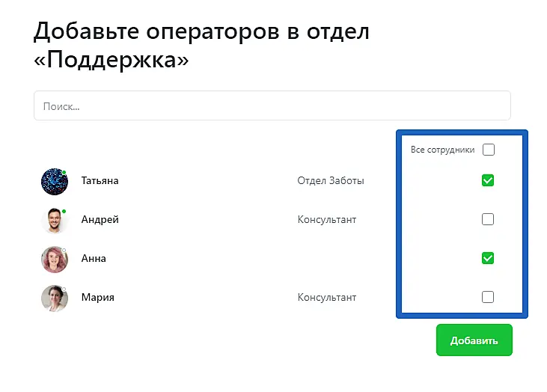Open Андрей's profile avatar
Viewport: 547px width, 392px height.
coord(55,220)
